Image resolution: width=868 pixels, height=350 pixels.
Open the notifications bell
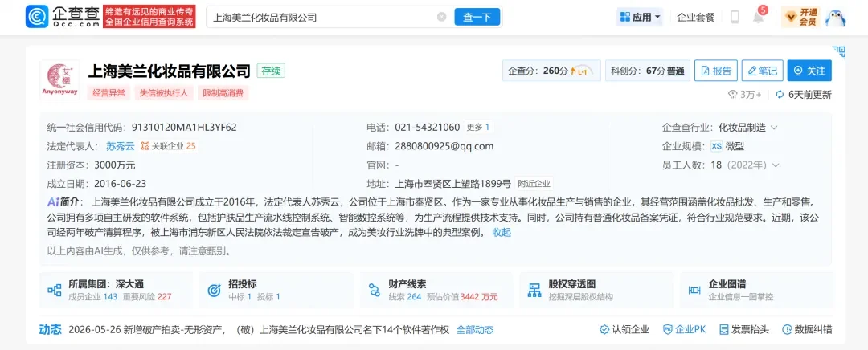click(x=759, y=17)
